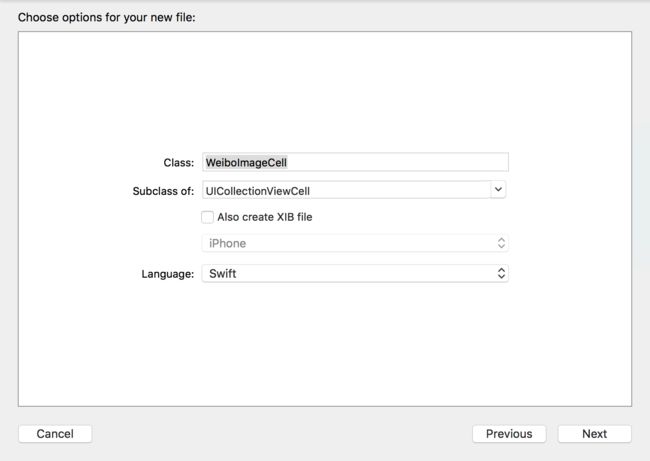The image size is (650, 461).
Task: Click empty space right of WeiboImageCell in Class field
Action: (397, 162)
